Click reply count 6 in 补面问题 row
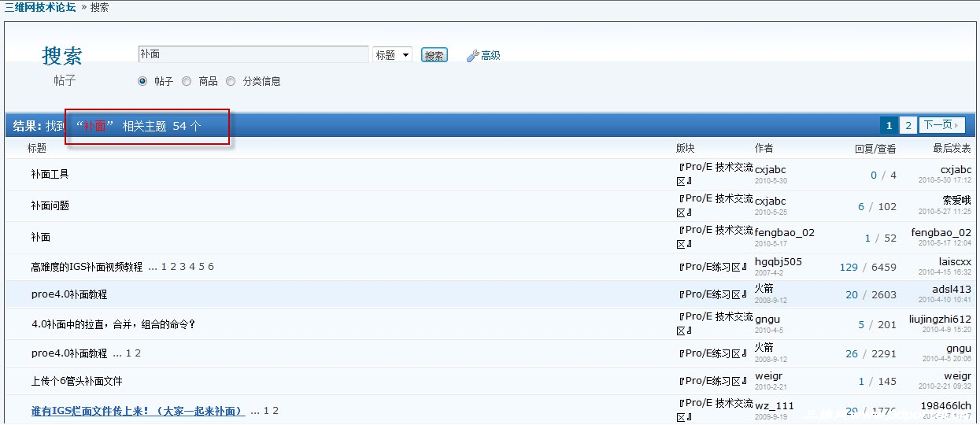Screen dimensions: 980x425 tap(861, 206)
